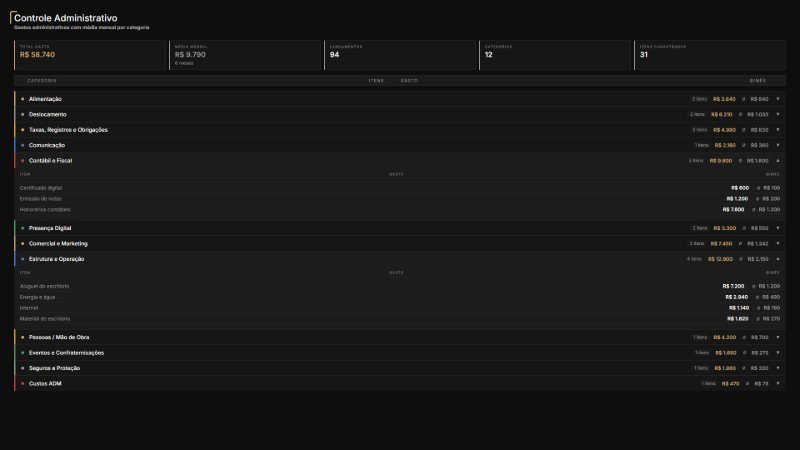Click red dot beside Contábil e Fiscal

[x=22, y=161]
